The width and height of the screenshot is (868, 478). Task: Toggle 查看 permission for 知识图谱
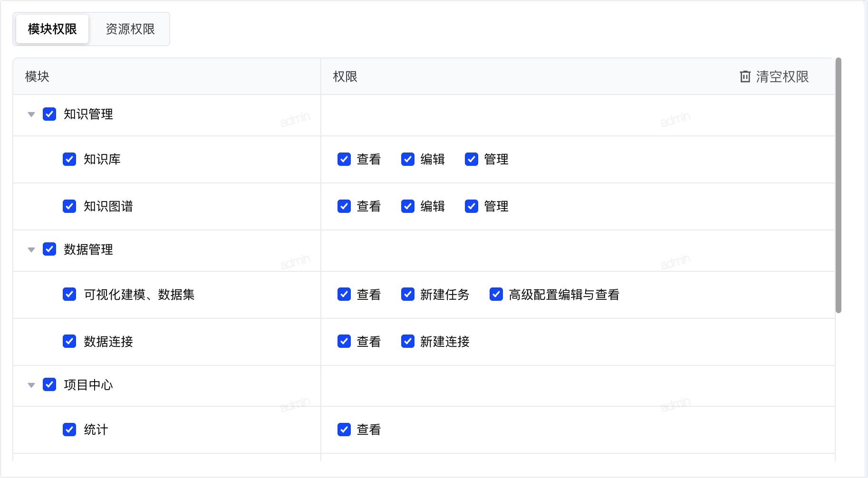point(344,206)
